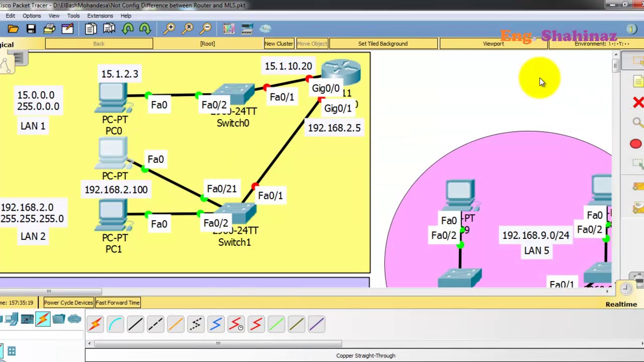The height and width of the screenshot is (362, 644).
Task: Select the purple USB cable
Action: [316, 324]
